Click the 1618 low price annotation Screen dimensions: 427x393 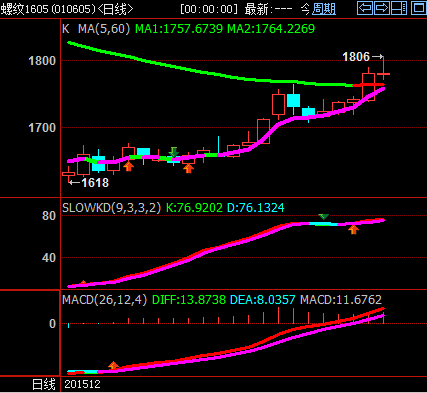pyautogui.click(x=95, y=183)
